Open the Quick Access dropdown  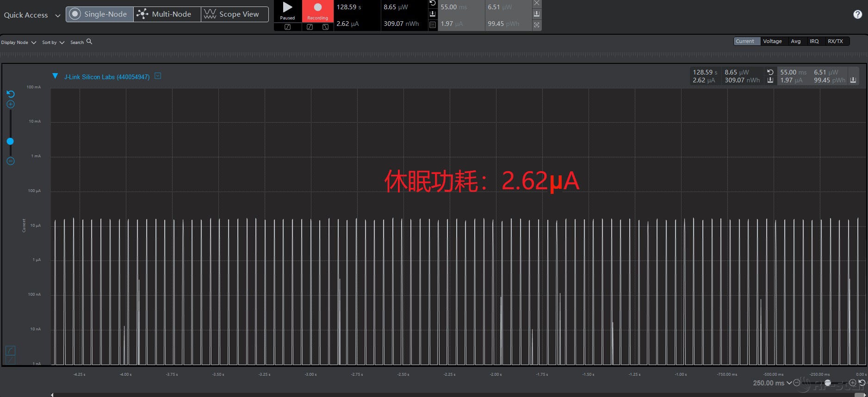click(x=32, y=15)
